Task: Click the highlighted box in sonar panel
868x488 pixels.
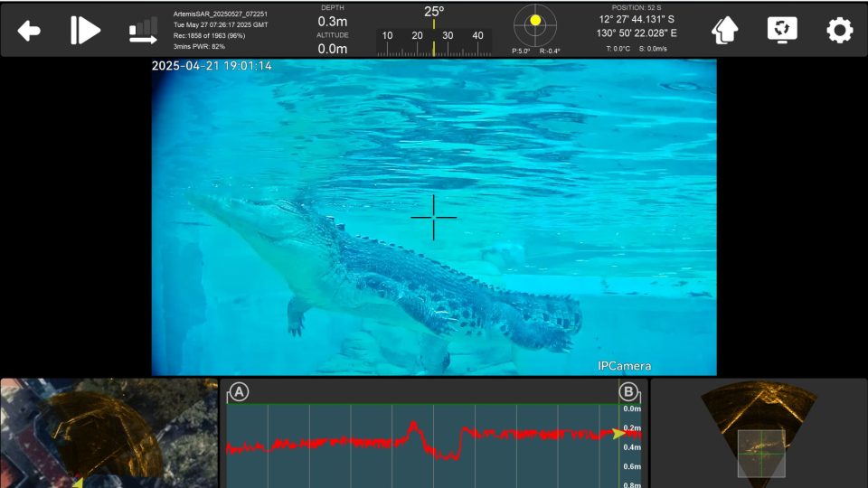Action: [761, 453]
